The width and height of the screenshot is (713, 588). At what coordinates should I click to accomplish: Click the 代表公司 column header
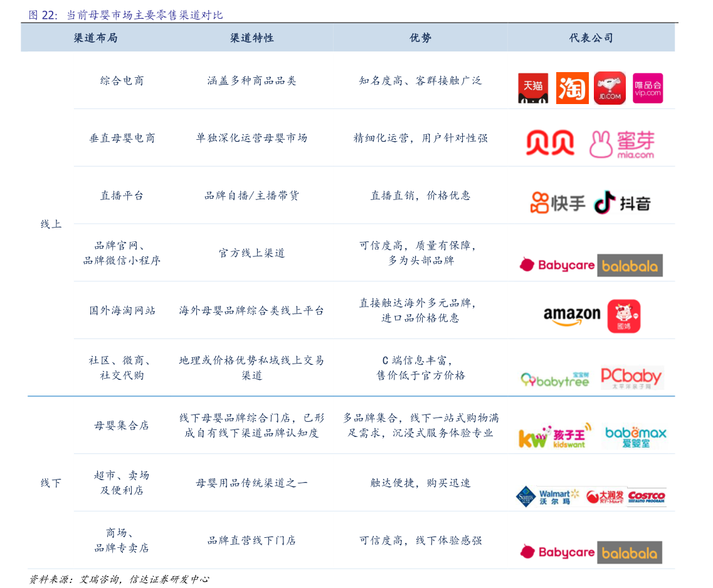point(590,38)
